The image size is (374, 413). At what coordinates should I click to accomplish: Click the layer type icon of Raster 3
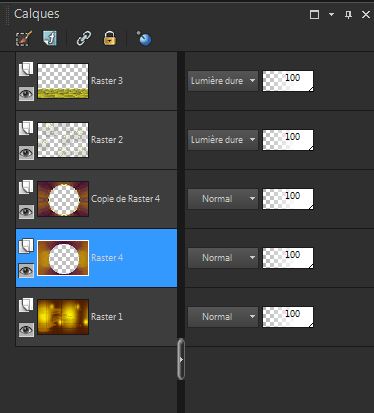pyautogui.click(x=26, y=69)
